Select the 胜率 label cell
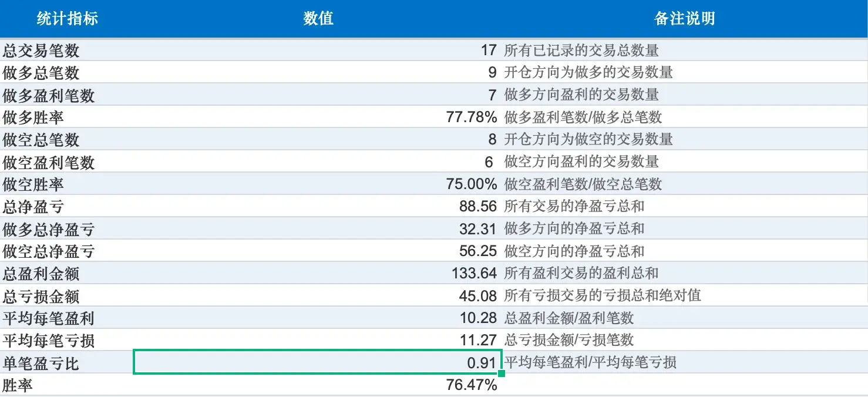The image size is (868, 397). (x=67, y=385)
